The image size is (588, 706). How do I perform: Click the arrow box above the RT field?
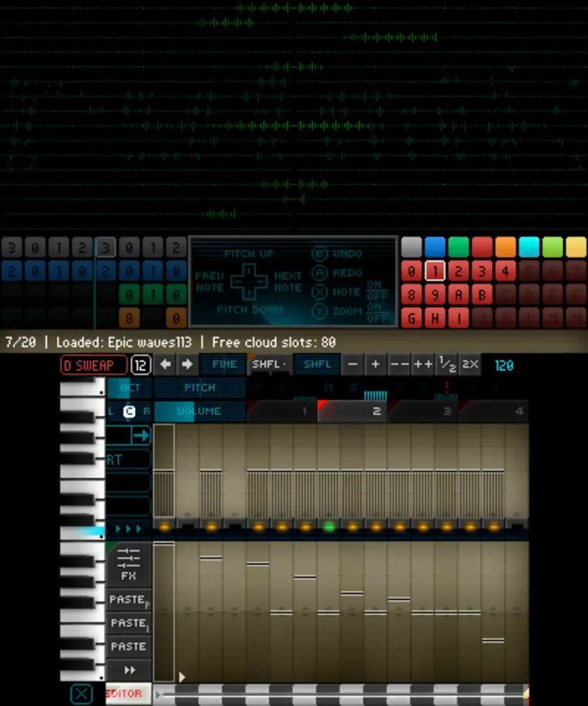coord(129,435)
